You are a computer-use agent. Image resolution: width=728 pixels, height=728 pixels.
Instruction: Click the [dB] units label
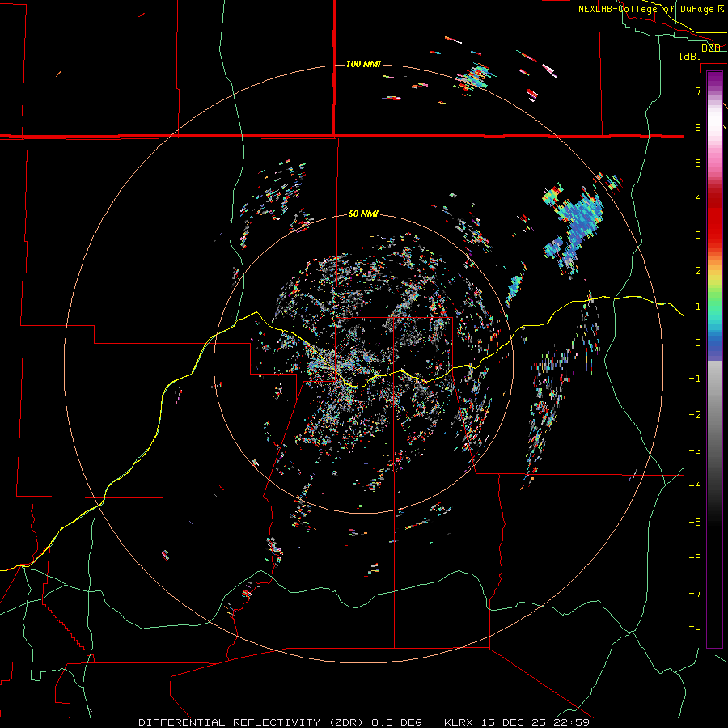click(x=690, y=56)
